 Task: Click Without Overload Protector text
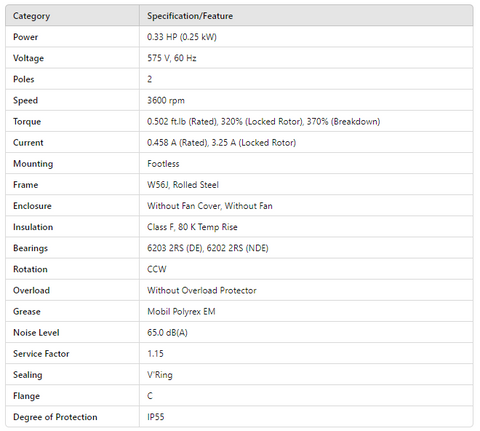tap(202, 290)
